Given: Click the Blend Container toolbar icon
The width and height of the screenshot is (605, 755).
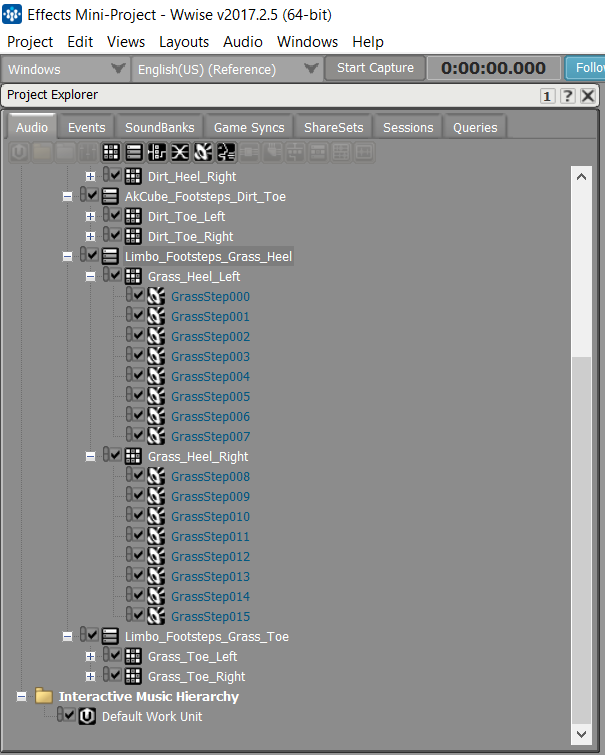Looking at the screenshot, I should point(180,153).
